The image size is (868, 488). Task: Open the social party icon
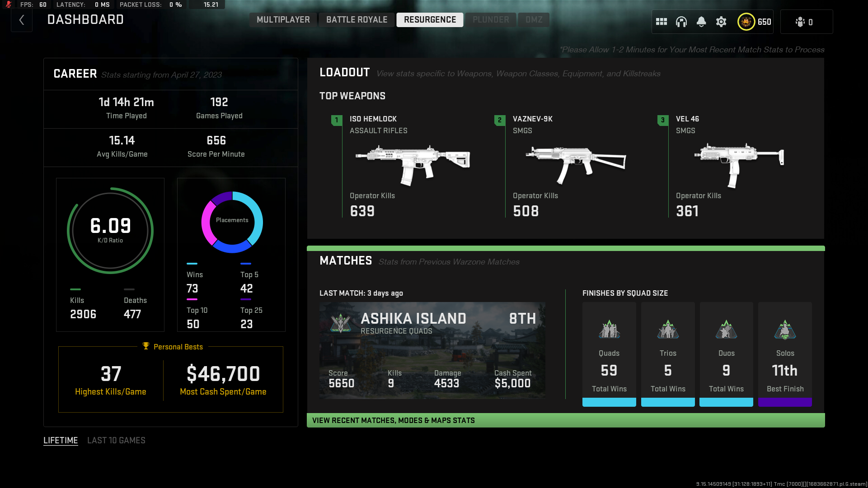[x=801, y=22]
